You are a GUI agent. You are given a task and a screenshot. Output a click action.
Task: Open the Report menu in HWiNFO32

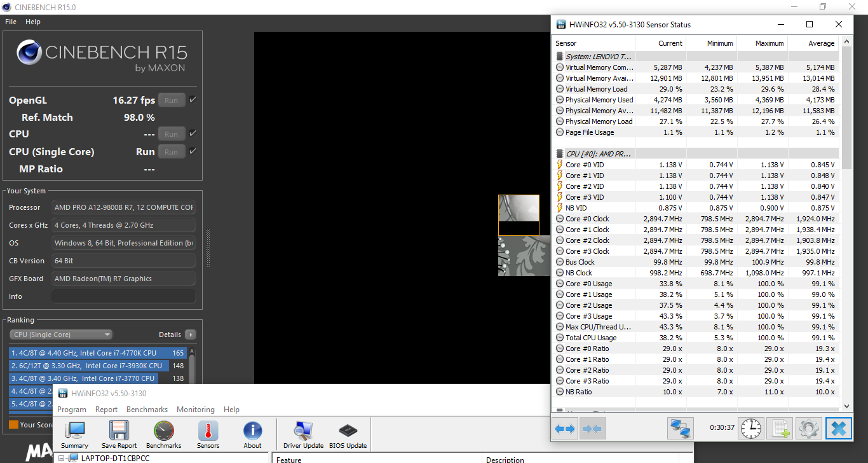(x=107, y=410)
